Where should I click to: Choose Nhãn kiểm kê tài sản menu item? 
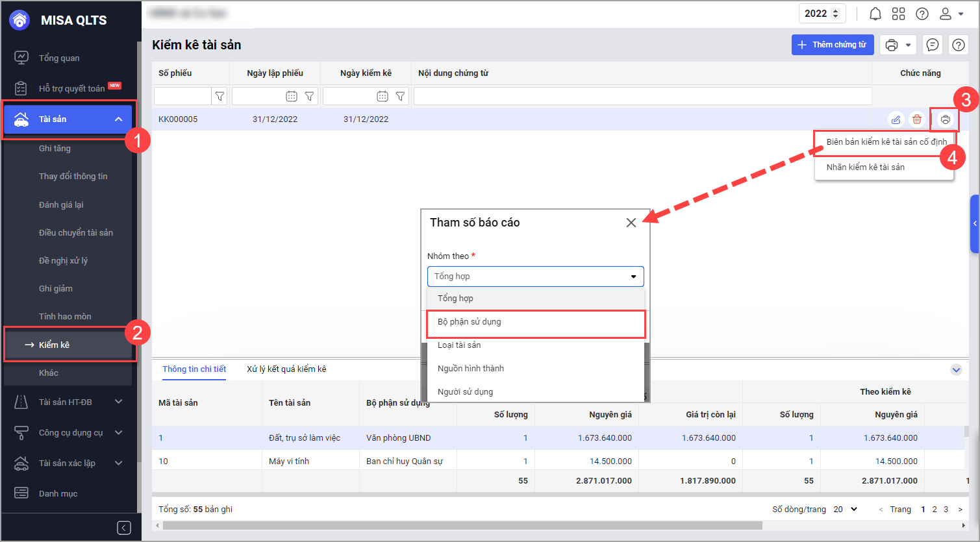865,167
